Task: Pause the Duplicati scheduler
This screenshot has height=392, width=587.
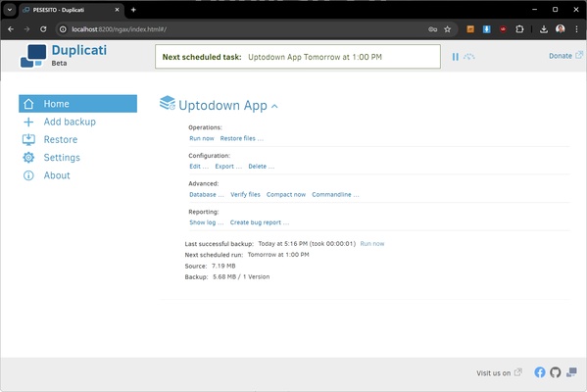Action: 456,57
